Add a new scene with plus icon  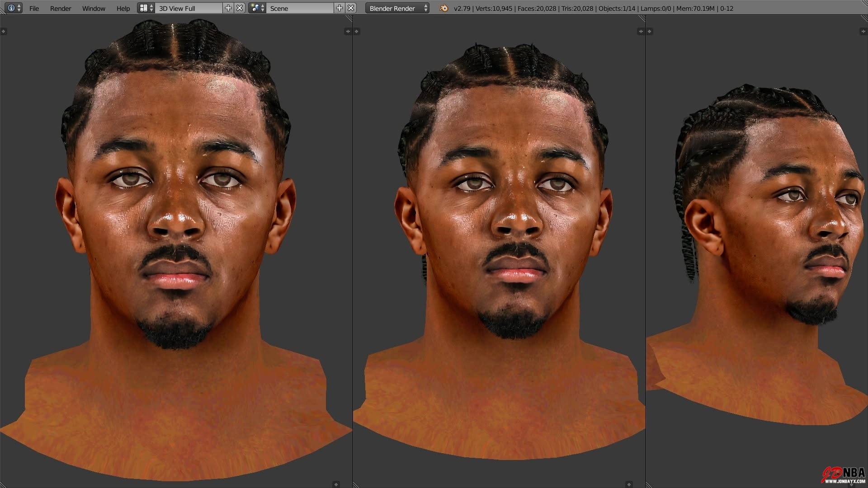[x=340, y=8]
